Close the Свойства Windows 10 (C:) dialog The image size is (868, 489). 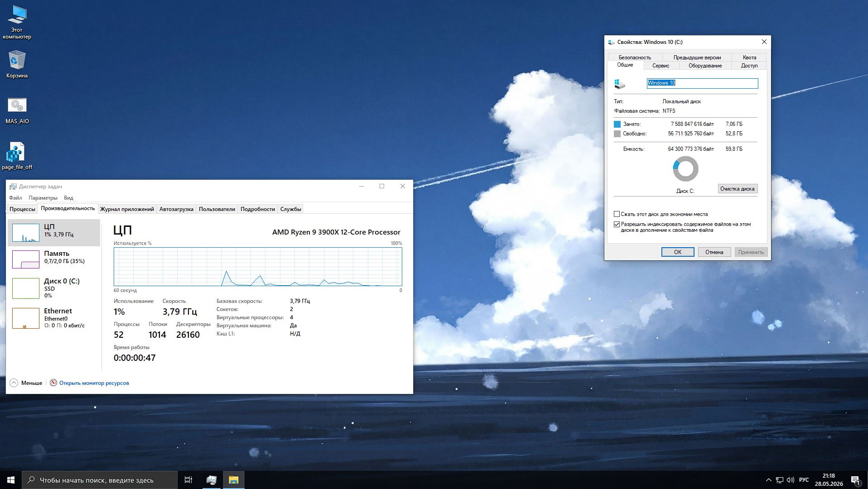click(x=764, y=42)
